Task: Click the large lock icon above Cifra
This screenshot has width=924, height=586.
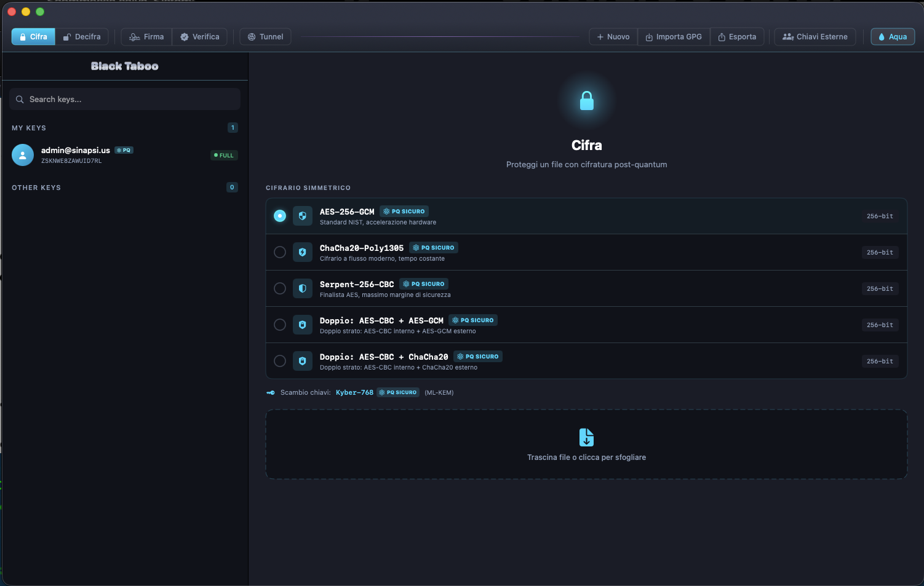Action: (x=586, y=101)
